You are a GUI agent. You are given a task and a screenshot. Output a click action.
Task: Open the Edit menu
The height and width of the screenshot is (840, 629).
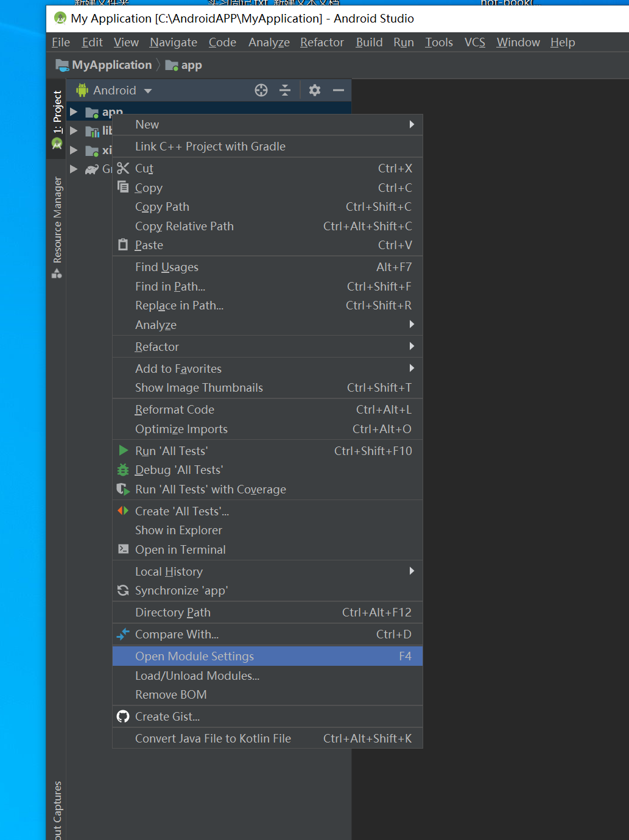coord(93,42)
